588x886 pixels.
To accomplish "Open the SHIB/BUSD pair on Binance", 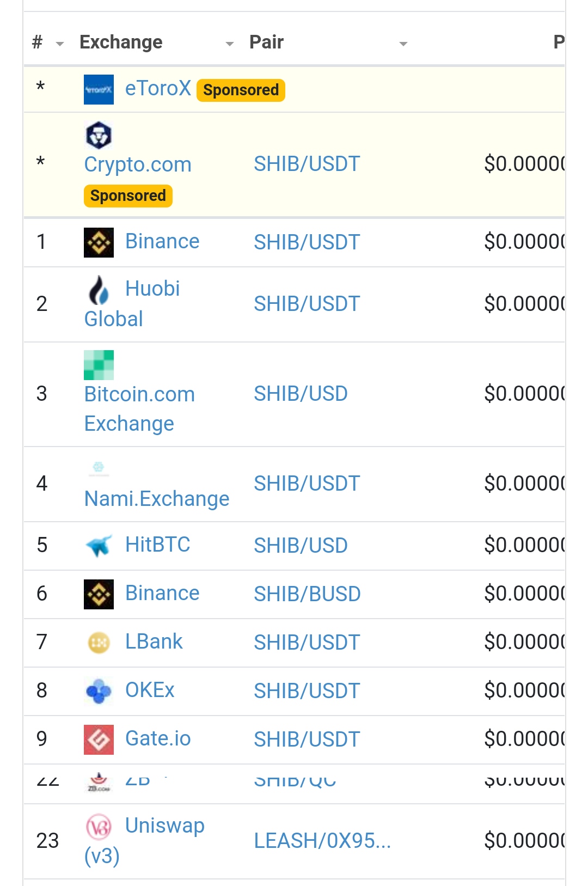I will [307, 594].
